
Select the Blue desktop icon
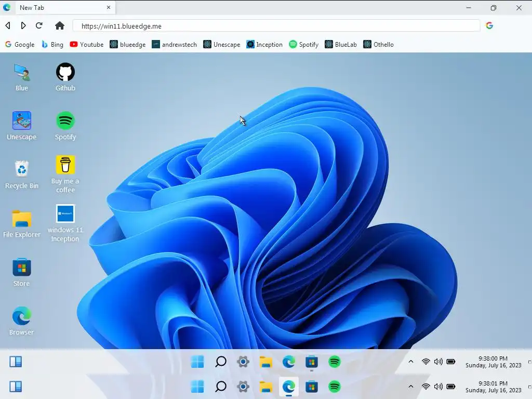click(22, 77)
